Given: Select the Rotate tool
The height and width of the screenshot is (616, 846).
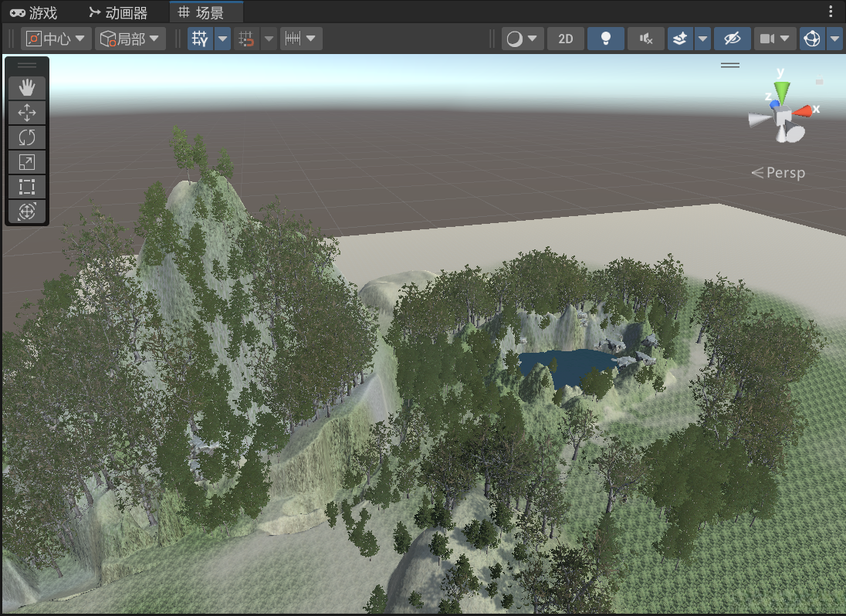Looking at the screenshot, I should point(27,137).
